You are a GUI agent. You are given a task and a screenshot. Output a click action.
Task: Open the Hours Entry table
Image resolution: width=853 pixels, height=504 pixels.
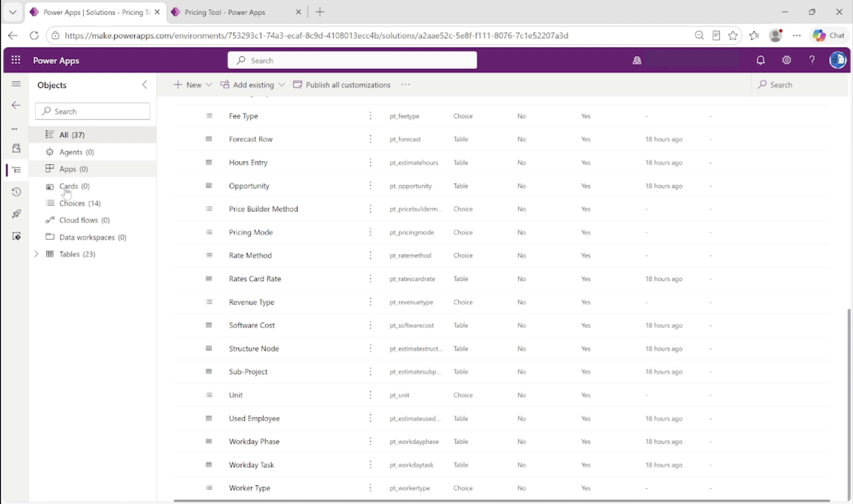(x=248, y=162)
